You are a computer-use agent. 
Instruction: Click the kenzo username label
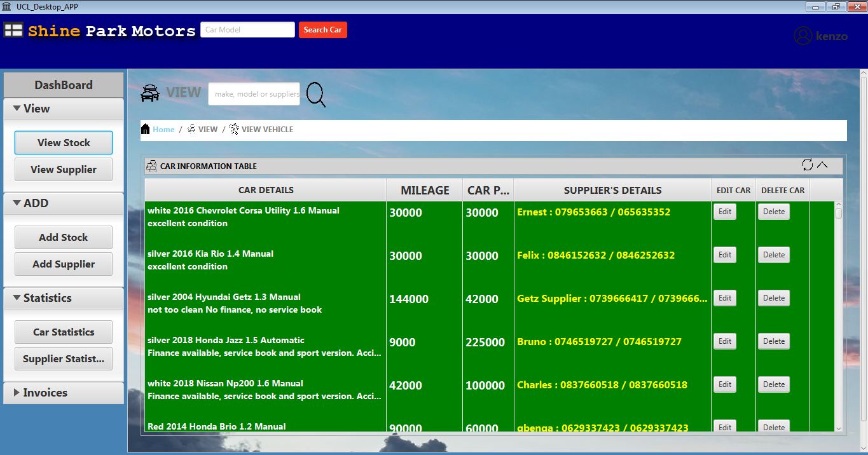coord(832,36)
